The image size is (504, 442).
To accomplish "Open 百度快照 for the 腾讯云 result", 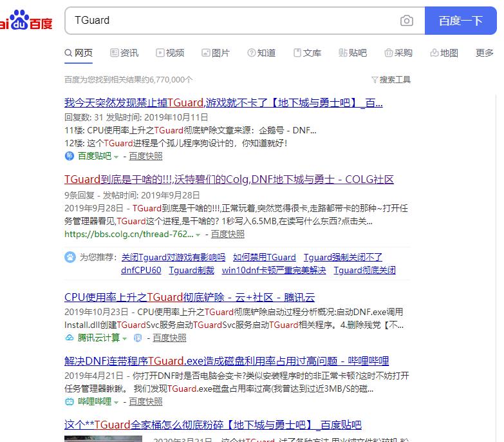I will tap(169, 338).
